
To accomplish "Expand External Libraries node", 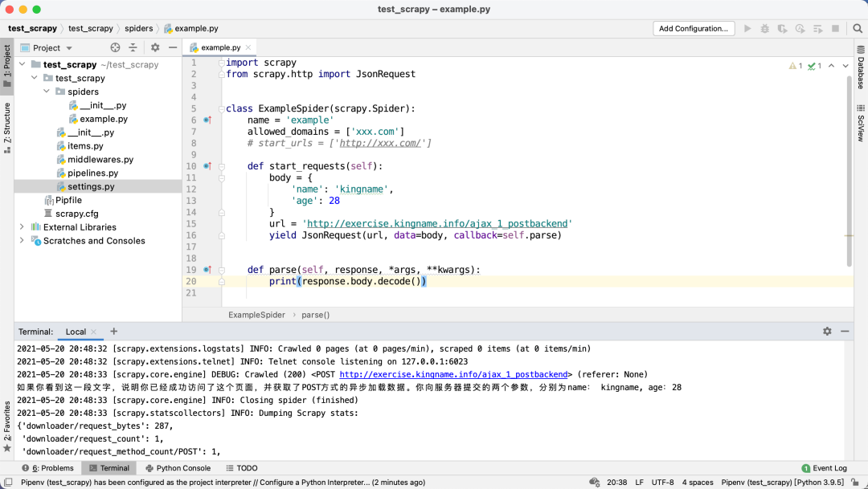I will tap(23, 226).
